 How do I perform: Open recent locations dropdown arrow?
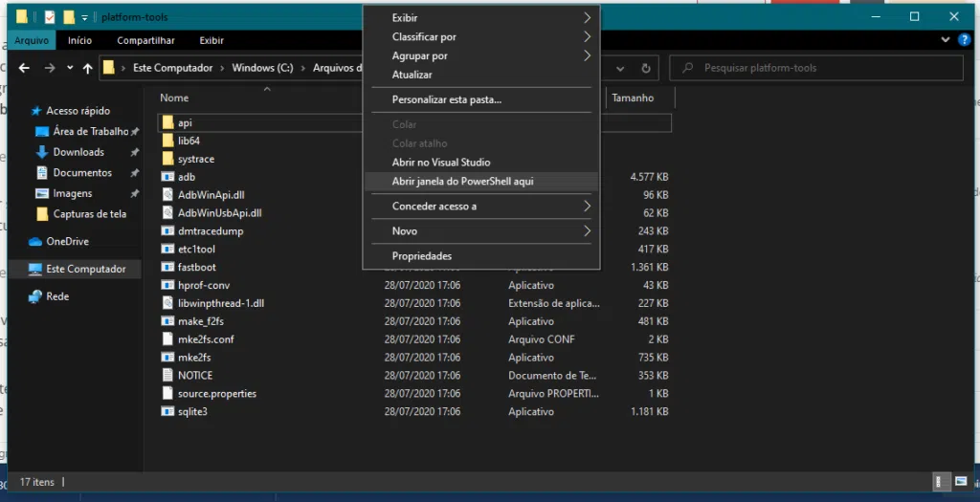click(70, 68)
